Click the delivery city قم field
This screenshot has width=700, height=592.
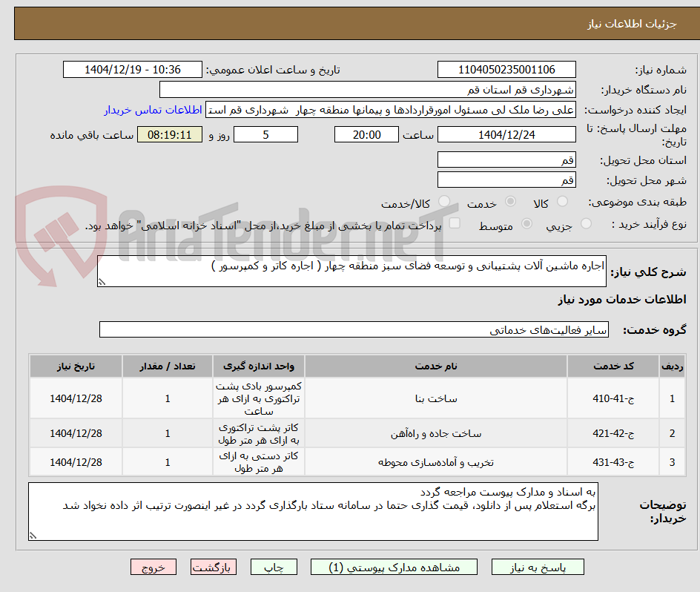point(506,180)
